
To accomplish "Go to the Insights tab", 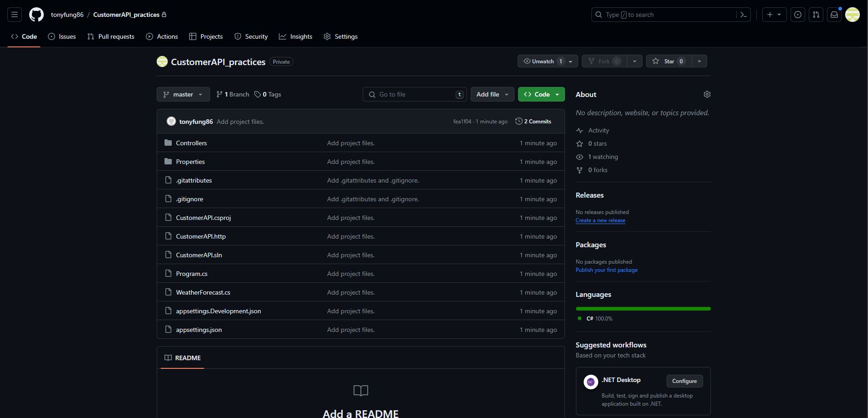I will tap(295, 36).
